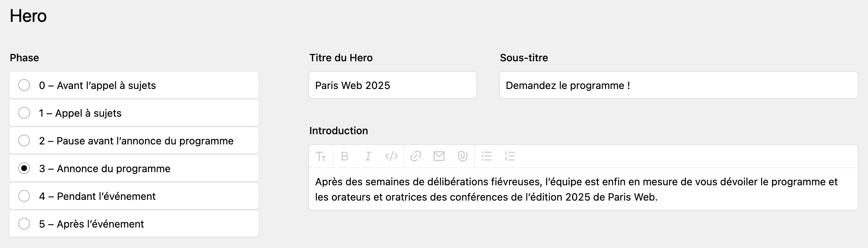The width and height of the screenshot is (868, 248).
Task: Insert an email link using the envelope icon
Action: [x=439, y=156]
